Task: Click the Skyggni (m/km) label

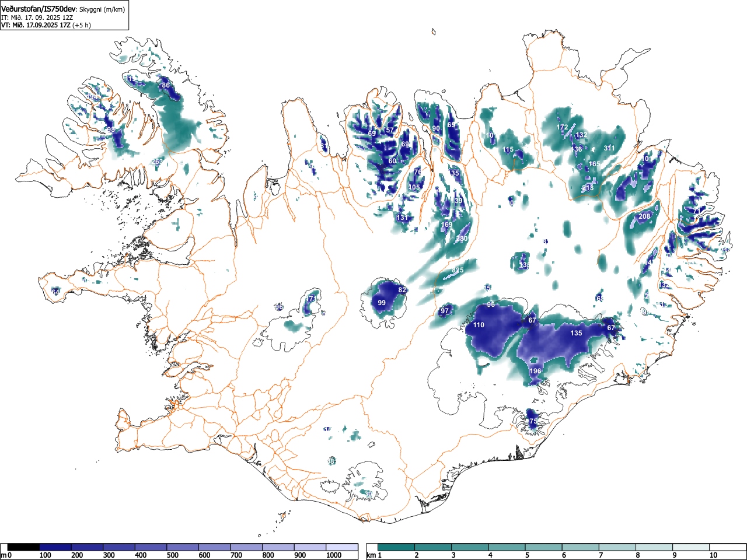Action: pyautogui.click(x=102, y=9)
